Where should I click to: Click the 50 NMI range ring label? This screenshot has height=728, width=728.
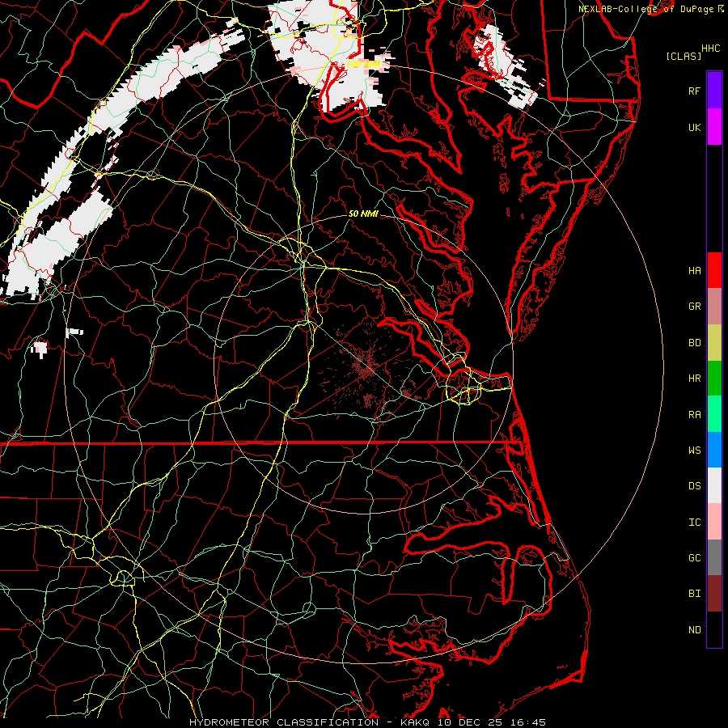pyautogui.click(x=363, y=214)
